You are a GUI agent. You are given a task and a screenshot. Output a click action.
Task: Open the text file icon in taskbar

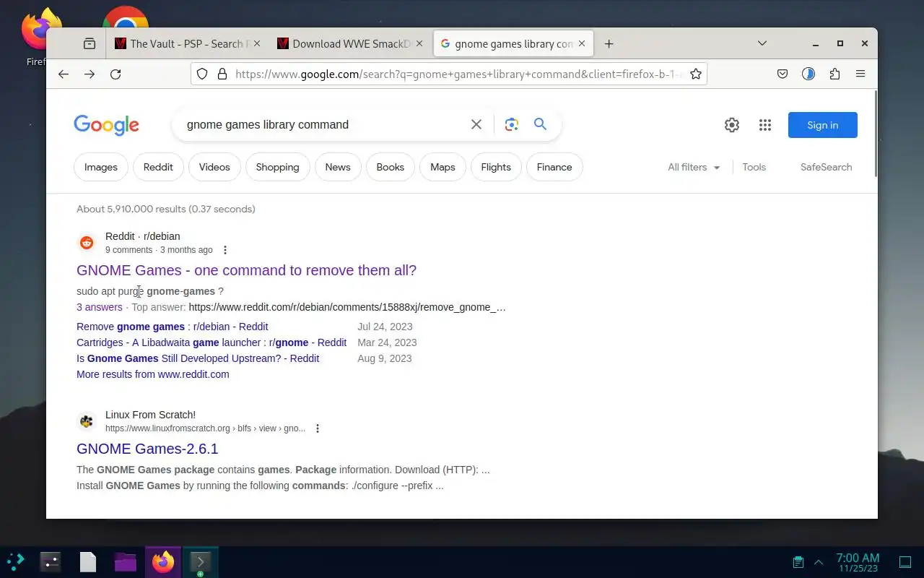point(88,561)
